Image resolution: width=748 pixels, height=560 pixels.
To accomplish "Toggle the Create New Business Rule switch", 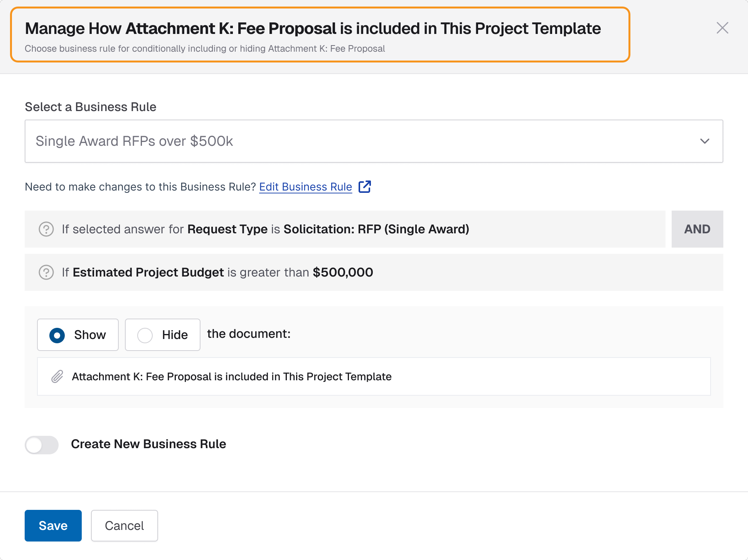I will [x=42, y=445].
